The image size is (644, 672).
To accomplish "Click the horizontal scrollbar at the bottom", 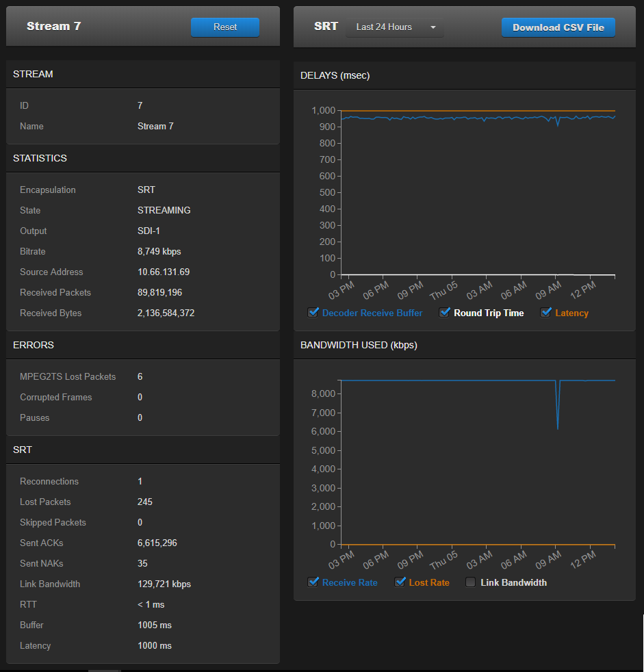I will [x=104, y=669].
